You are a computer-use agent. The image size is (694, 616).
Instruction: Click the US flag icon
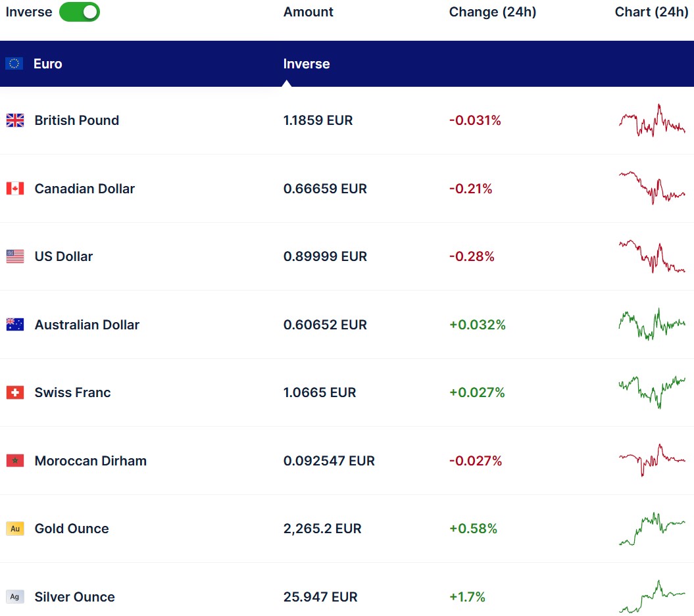pyautogui.click(x=15, y=256)
